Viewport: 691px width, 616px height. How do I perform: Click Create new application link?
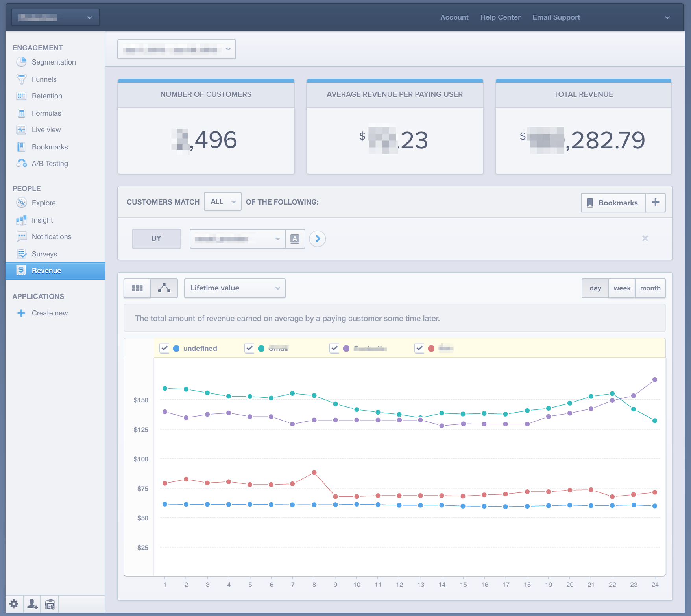[50, 313]
